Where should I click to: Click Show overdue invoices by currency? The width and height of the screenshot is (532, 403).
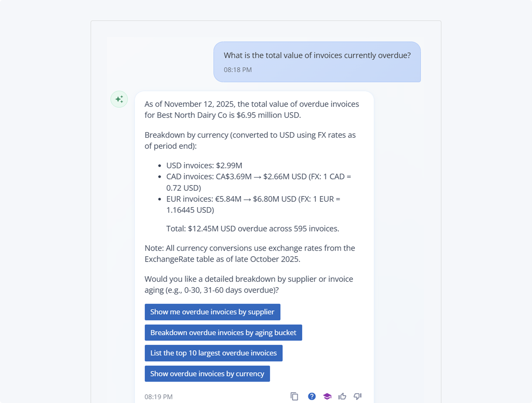tap(207, 374)
